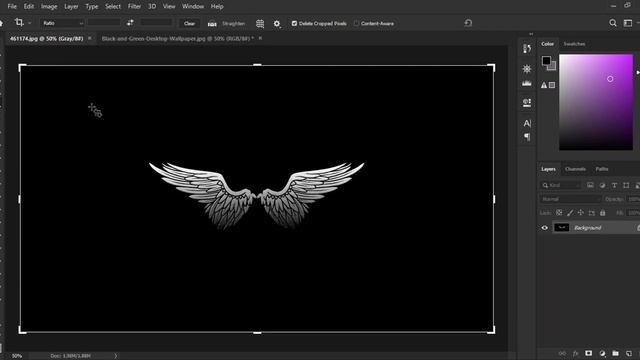Open the File menu
The height and width of the screenshot is (360, 640).
tap(12, 7)
